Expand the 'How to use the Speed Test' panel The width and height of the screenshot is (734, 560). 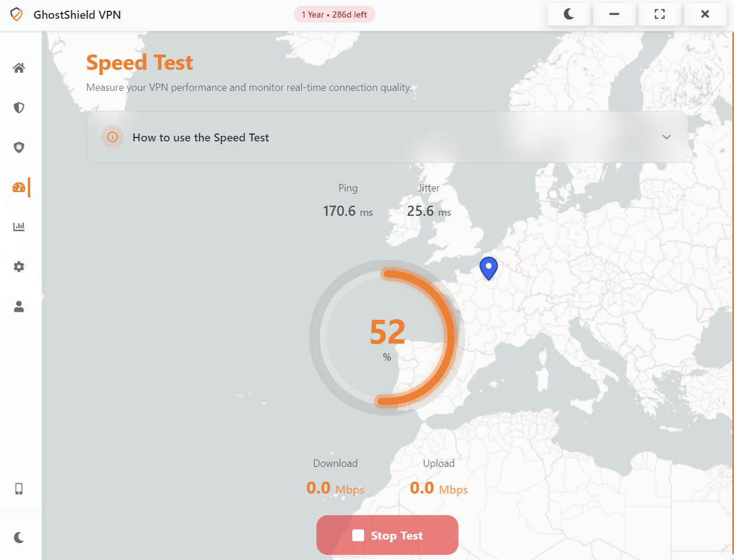[387, 137]
